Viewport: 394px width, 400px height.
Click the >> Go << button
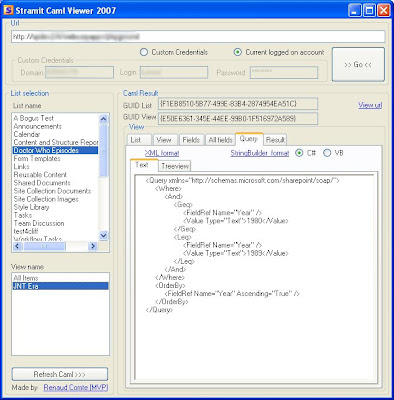358,64
